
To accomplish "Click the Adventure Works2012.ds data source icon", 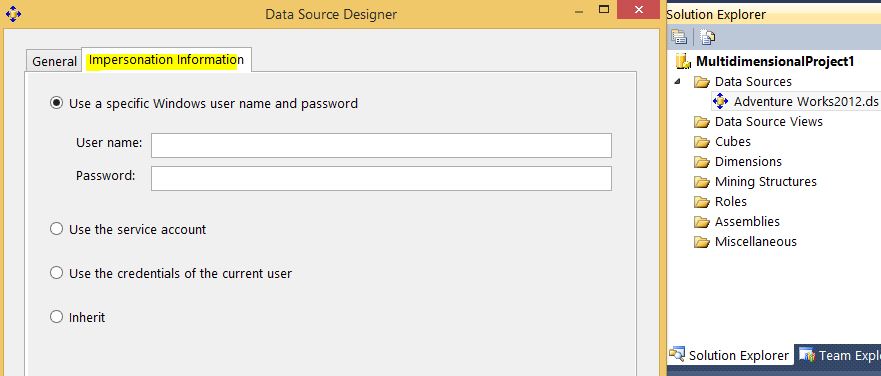I will pyautogui.click(x=720, y=102).
